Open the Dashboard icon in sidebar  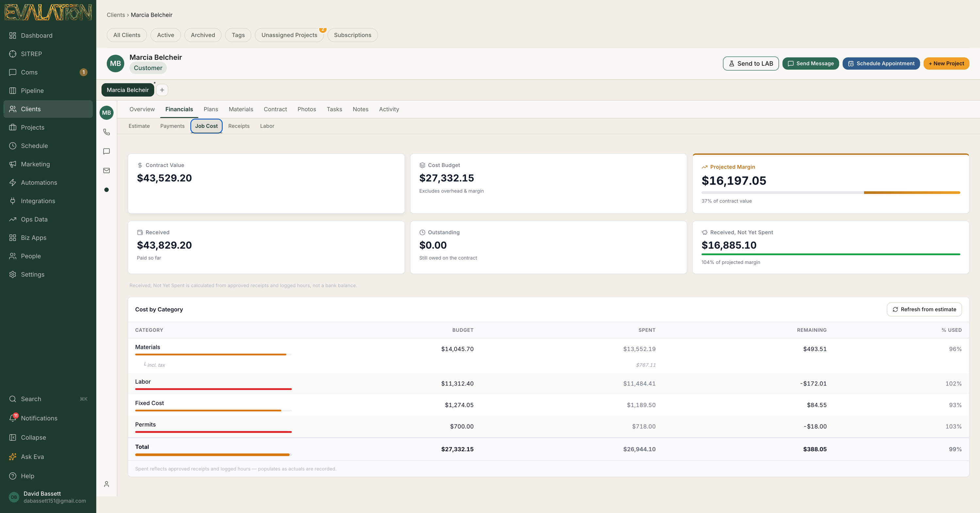(x=12, y=35)
